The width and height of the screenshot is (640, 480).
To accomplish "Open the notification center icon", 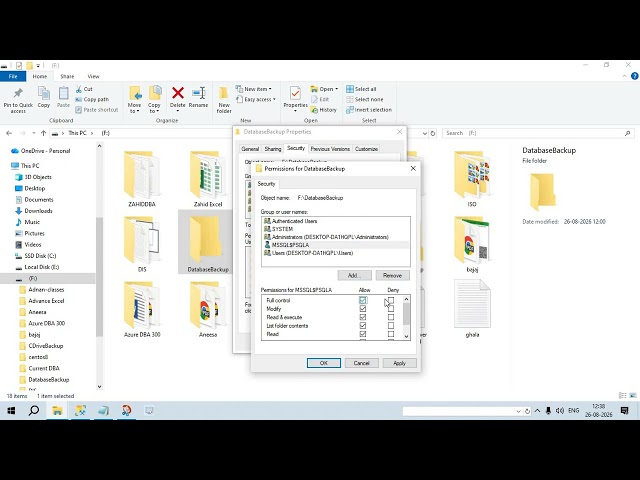I will pos(624,411).
